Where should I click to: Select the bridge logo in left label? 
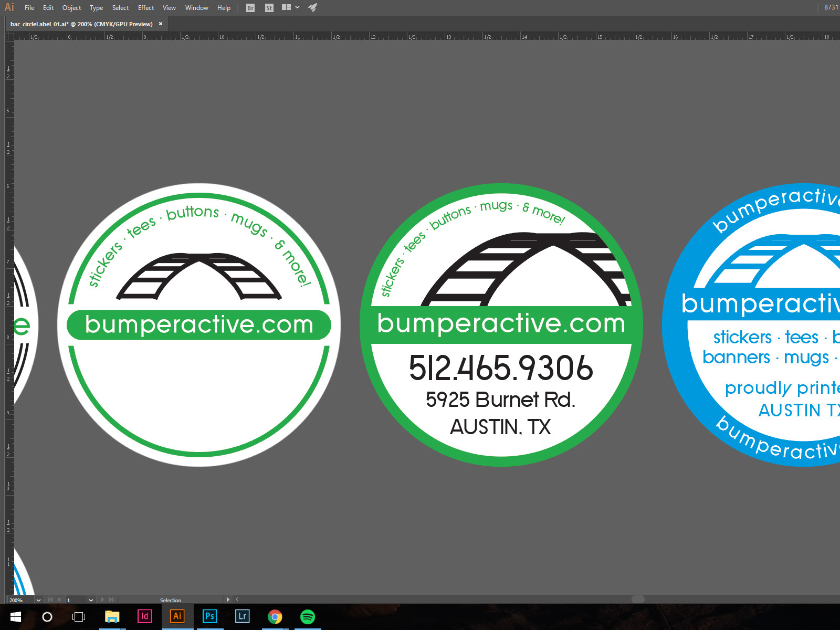(x=199, y=276)
